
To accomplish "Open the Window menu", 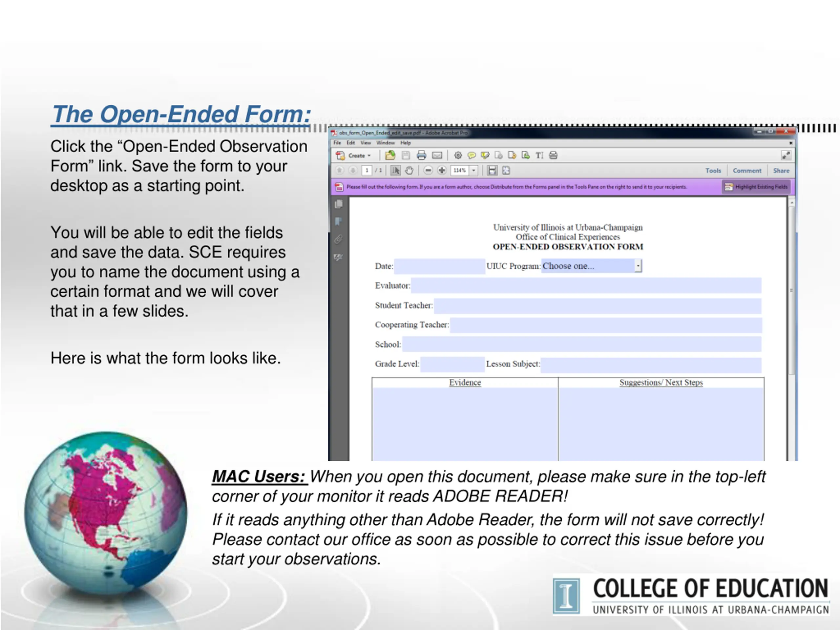I will click(x=386, y=143).
